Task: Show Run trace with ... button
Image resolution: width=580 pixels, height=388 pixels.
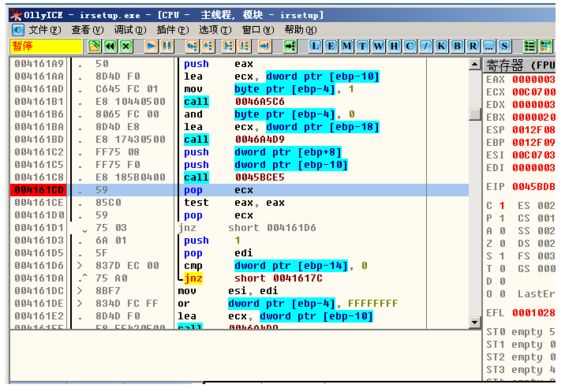Action: point(489,46)
